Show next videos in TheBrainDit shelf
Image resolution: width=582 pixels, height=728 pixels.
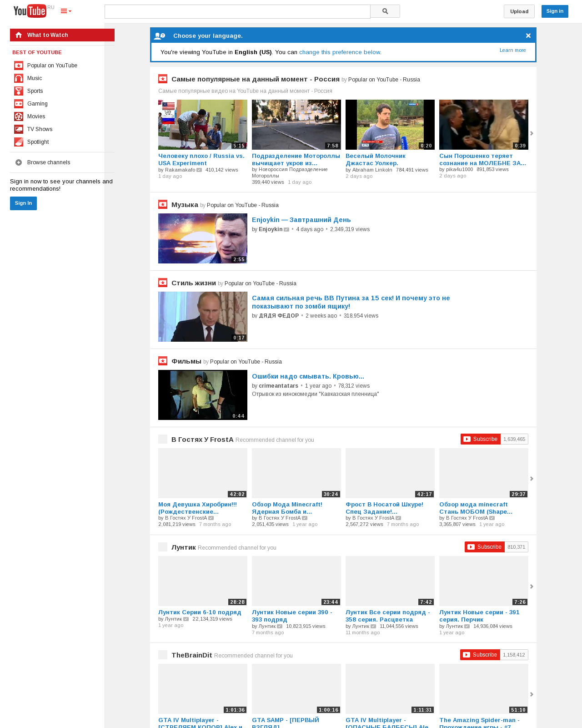(532, 694)
